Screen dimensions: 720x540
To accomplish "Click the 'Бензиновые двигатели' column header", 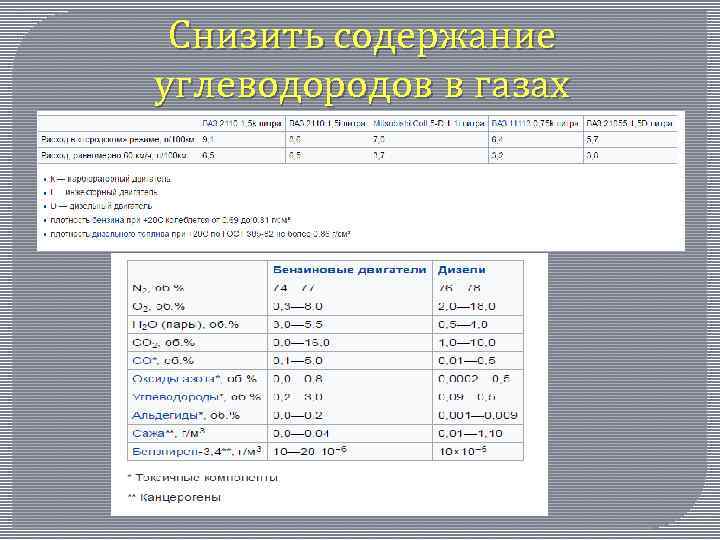I will click(350, 270).
